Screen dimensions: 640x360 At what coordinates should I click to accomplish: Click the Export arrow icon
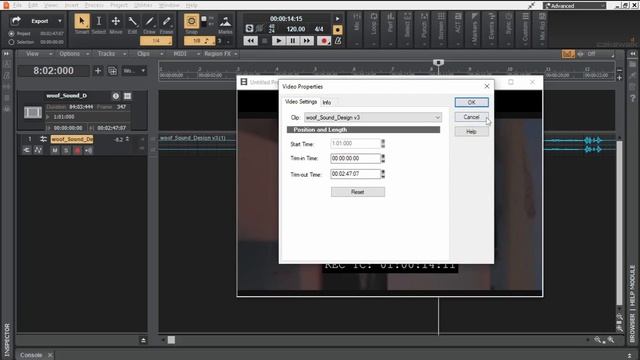click(16, 21)
